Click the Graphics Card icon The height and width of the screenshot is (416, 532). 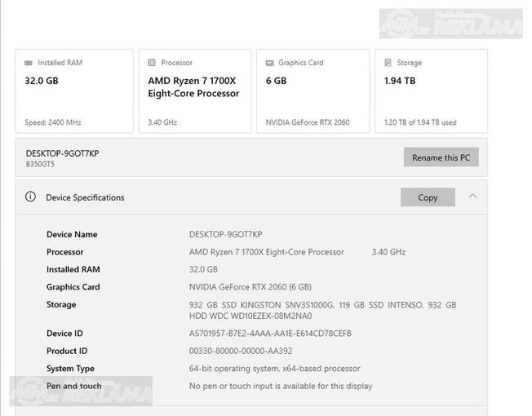pos(270,63)
